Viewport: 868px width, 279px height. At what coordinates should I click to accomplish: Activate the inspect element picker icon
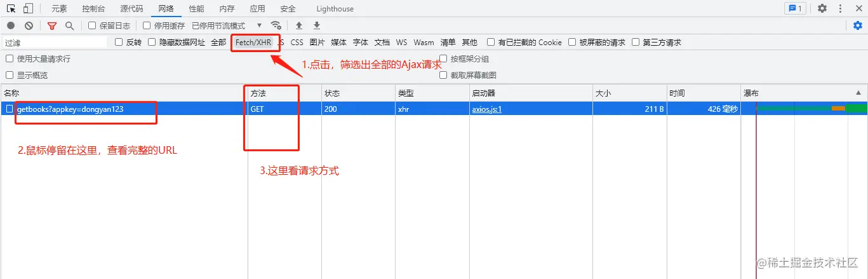(11, 9)
